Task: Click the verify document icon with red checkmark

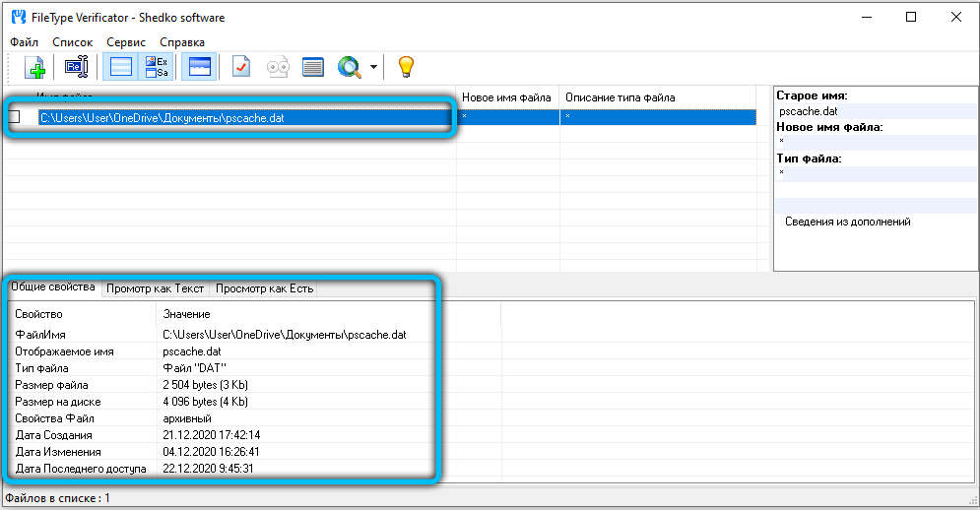Action: tap(241, 68)
